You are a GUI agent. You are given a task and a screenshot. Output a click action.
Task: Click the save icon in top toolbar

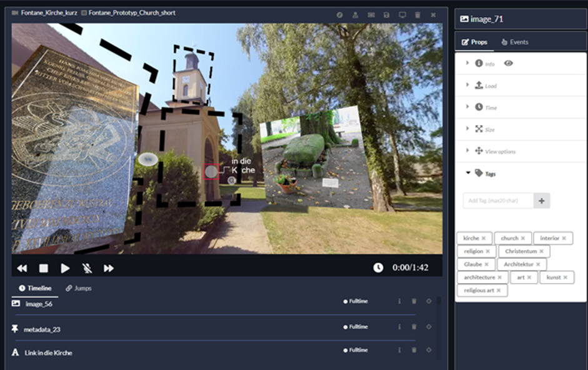[x=386, y=15]
